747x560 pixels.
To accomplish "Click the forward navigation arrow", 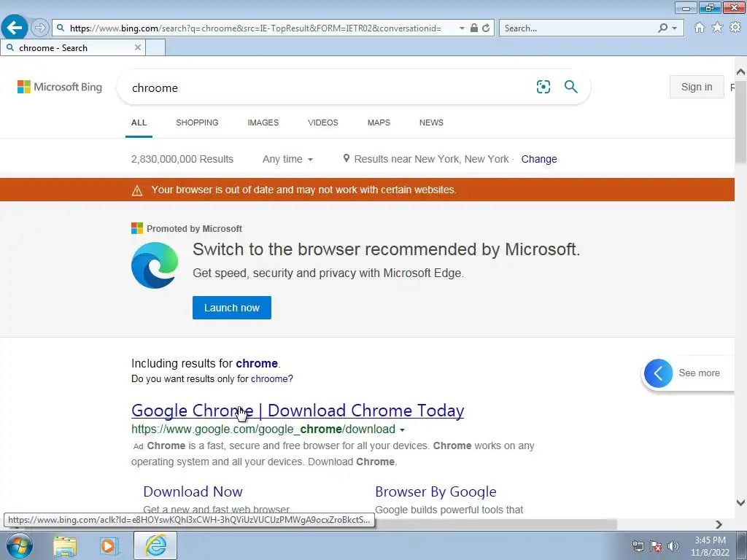I will coord(40,28).
